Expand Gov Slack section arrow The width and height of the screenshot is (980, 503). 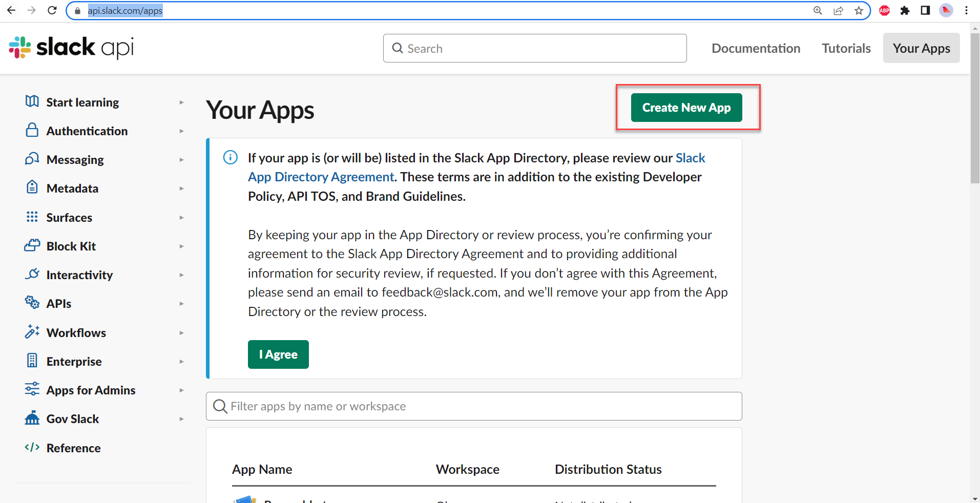coord(181,419)
